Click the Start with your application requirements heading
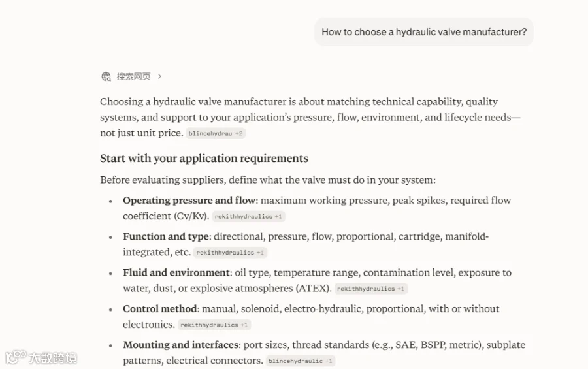Viewport: 588px width, 369px height. pyautogui.click(x=204, y=158)
